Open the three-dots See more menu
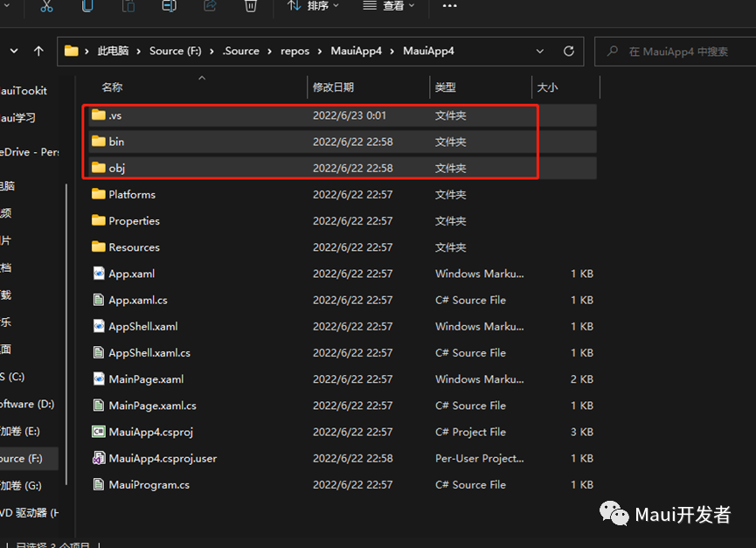This screenshot has height=548, width=756. coord(450,6)
